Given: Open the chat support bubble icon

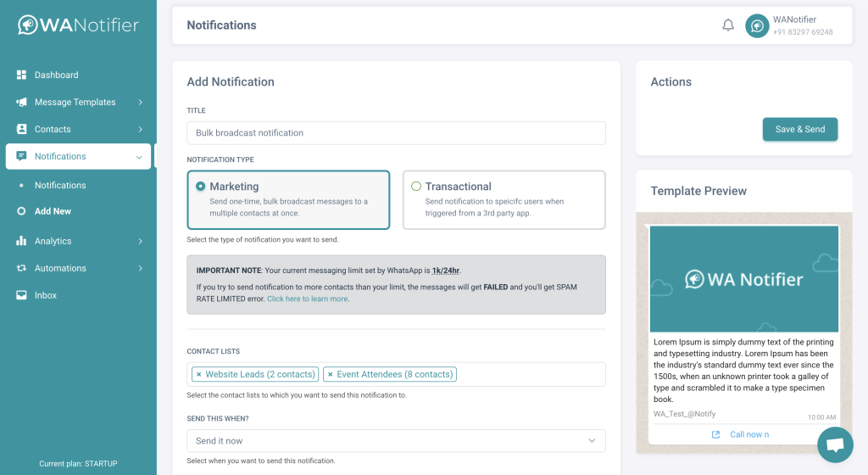Looking at the screenshot, I should pyautogui.click(x=834, y=444).
